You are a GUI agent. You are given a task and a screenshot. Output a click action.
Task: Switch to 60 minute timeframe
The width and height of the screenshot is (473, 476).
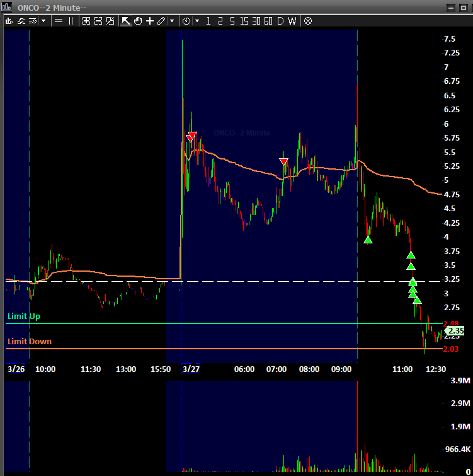[268, 21]
